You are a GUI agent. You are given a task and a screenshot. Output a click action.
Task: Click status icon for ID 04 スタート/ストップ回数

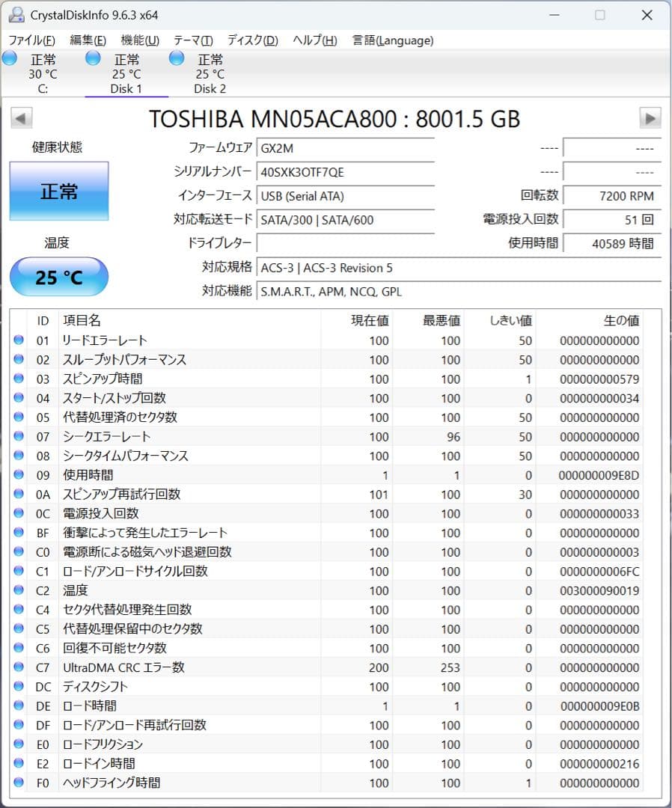[x=19, y=398]
